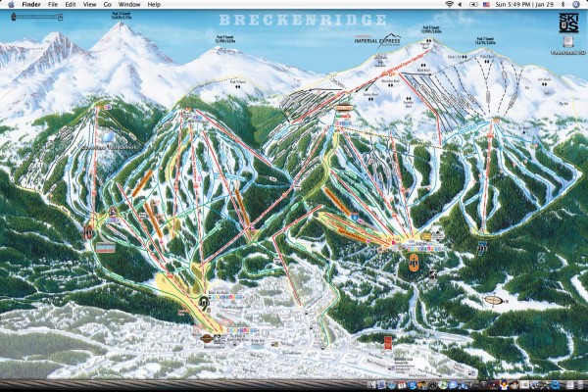Open the Wi-Fi status menu
Image resolution: width=588 pixels, height=392 pixels.
point(449,5)
